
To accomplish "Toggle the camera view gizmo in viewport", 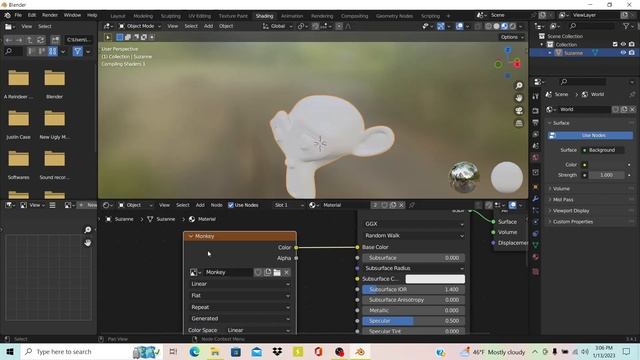I will click(x=519, y=111).
